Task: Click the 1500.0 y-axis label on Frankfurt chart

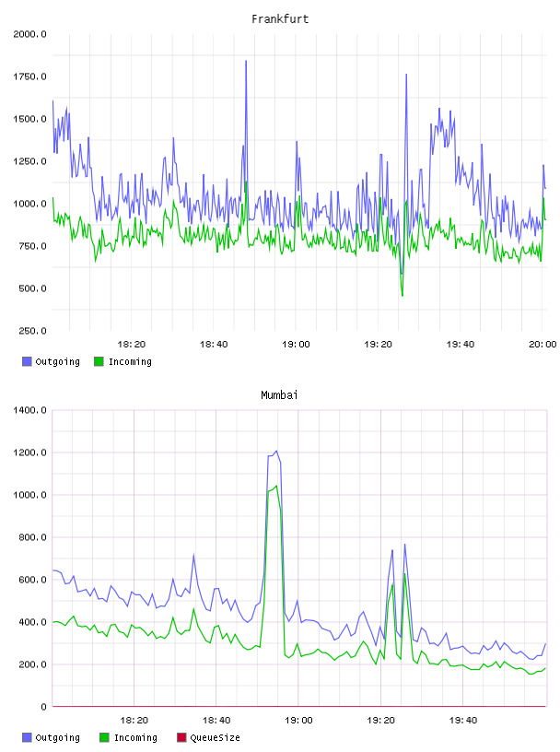Action: 29,119
